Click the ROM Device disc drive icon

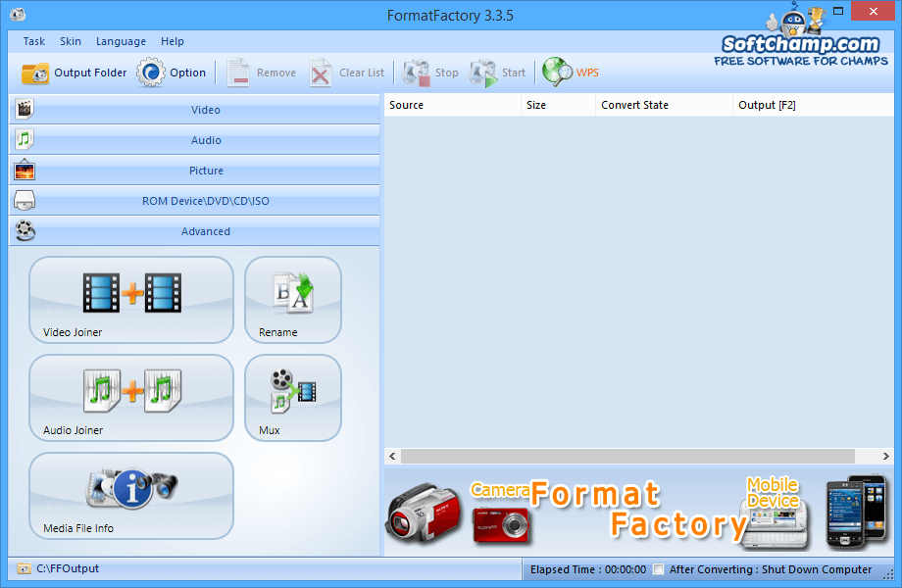pos(25,200)
